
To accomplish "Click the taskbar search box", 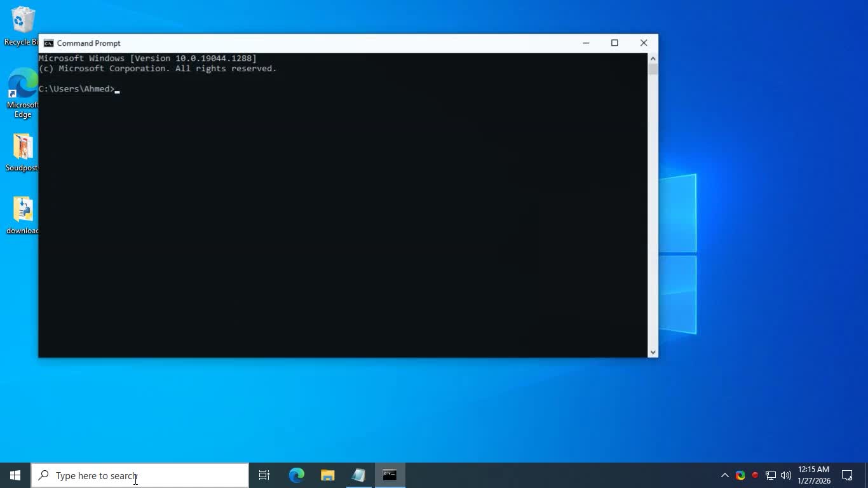I will [140, 475].
